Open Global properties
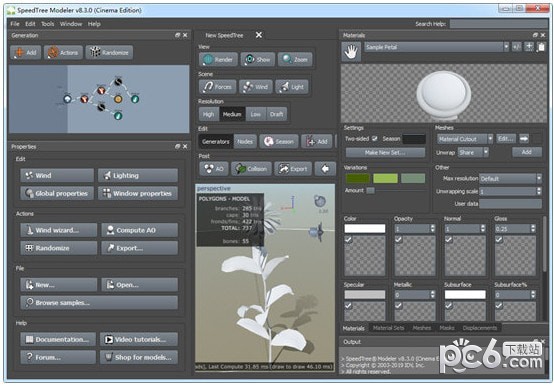The image size is (554, 386). 57,194
